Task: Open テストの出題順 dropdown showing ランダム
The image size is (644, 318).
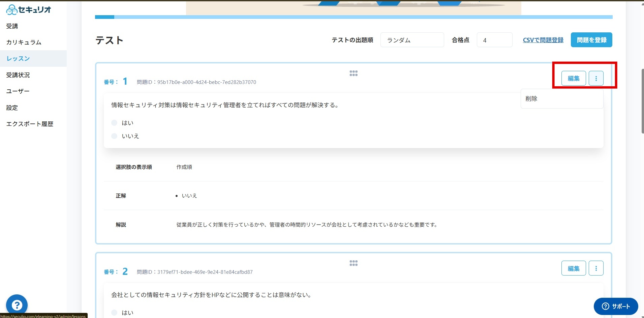Action: coord(412,40)
